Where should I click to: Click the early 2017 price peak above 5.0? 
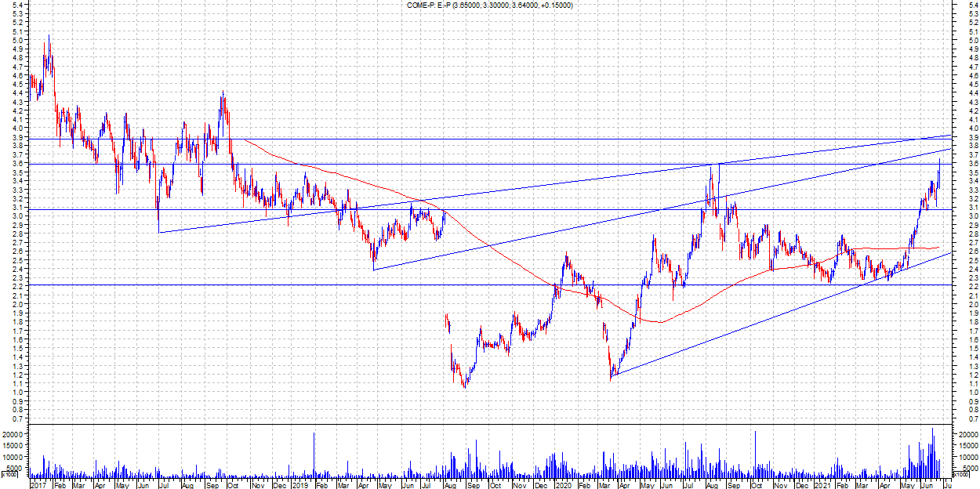[49, 37]
